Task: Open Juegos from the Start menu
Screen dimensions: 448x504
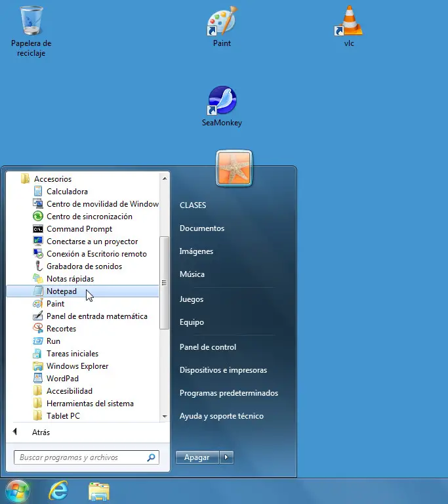Action: [x=192, y=299]
